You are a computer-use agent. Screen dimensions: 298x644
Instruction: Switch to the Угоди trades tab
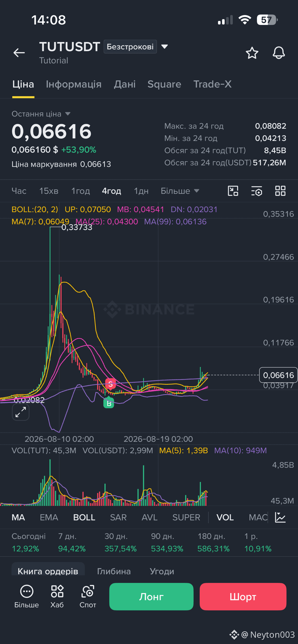pyautogui.click(x=162, y=571)
